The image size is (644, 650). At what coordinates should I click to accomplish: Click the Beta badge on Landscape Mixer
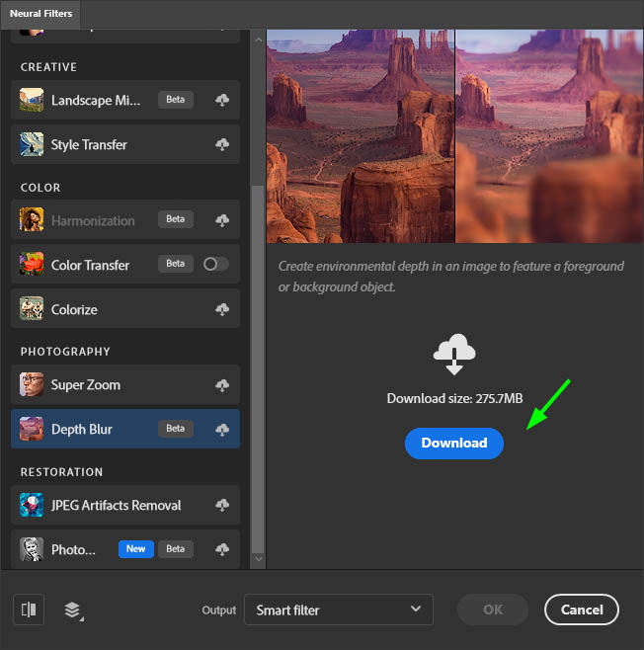(175, 100)
